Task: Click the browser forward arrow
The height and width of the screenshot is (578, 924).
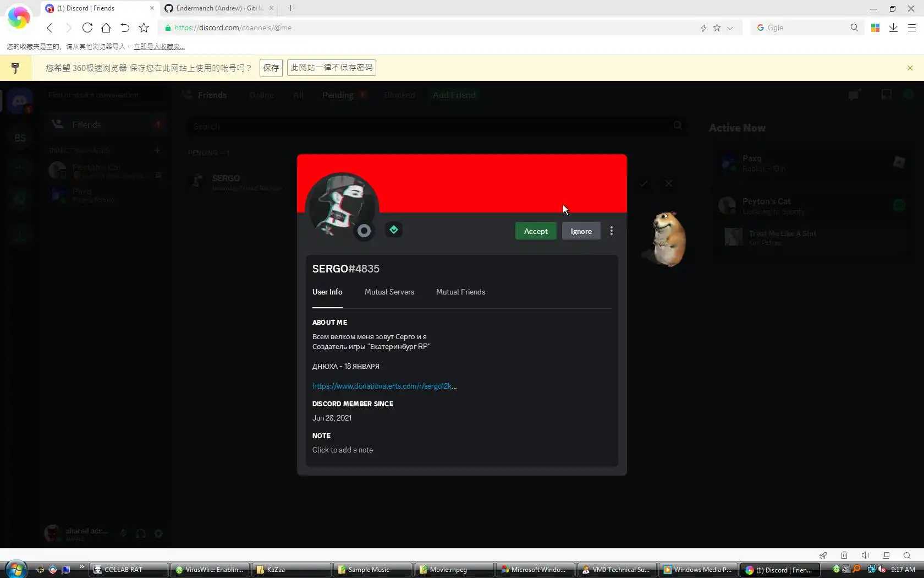Action: pyautogui.click(x=68, y=28)
